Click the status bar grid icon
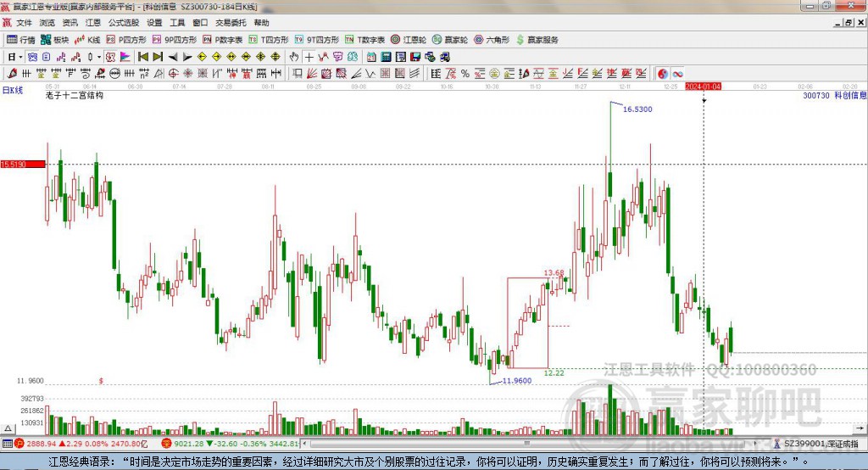 [7, 444]
